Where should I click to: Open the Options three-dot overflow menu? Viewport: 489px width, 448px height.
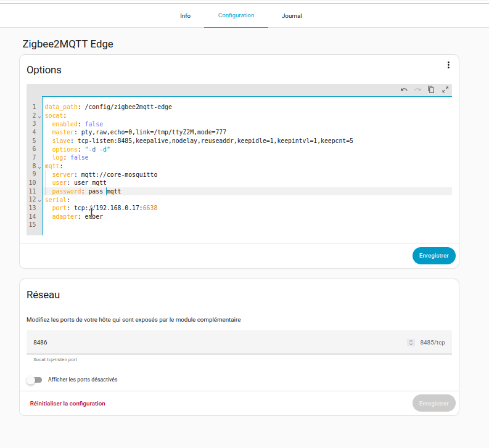(448, 65)
